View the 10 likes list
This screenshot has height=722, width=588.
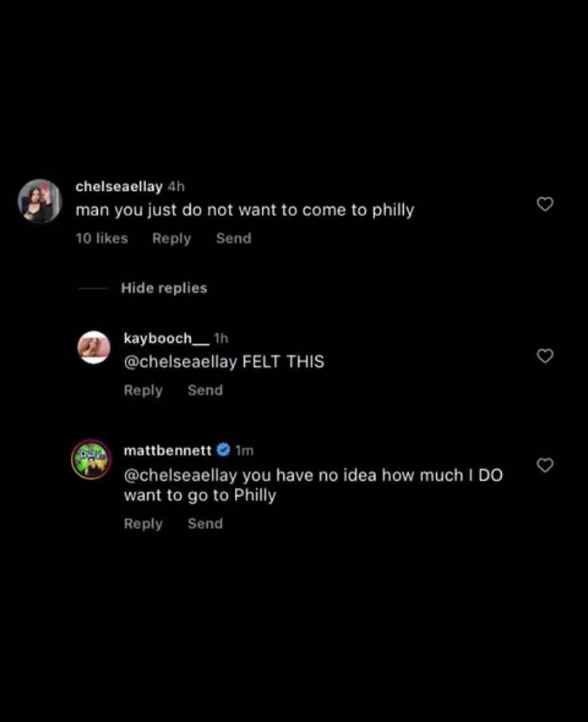(x=102, y=238)
